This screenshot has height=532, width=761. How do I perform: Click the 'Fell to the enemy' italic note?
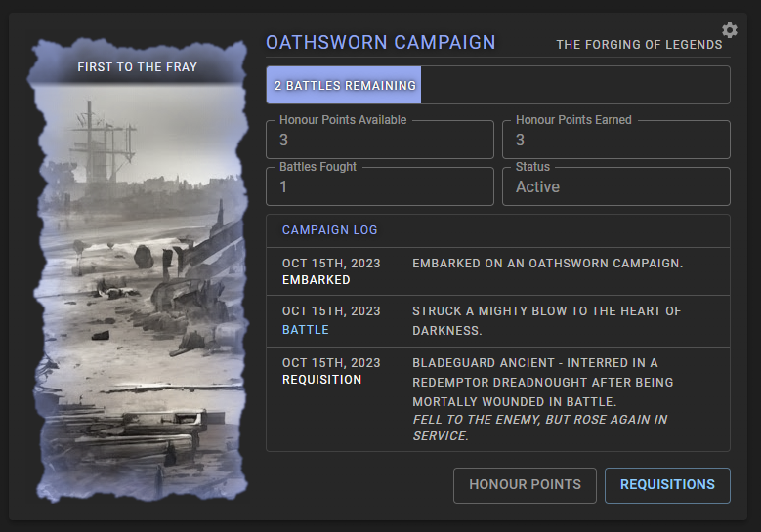(x=539, y=428)
